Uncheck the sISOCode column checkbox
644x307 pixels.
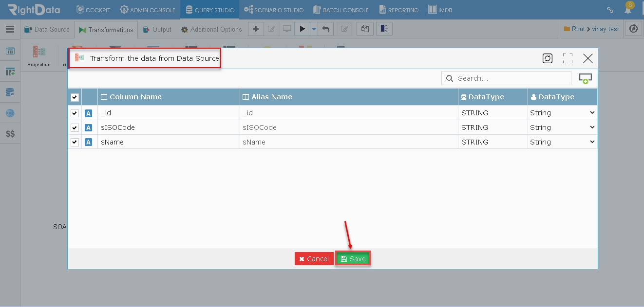75,127
